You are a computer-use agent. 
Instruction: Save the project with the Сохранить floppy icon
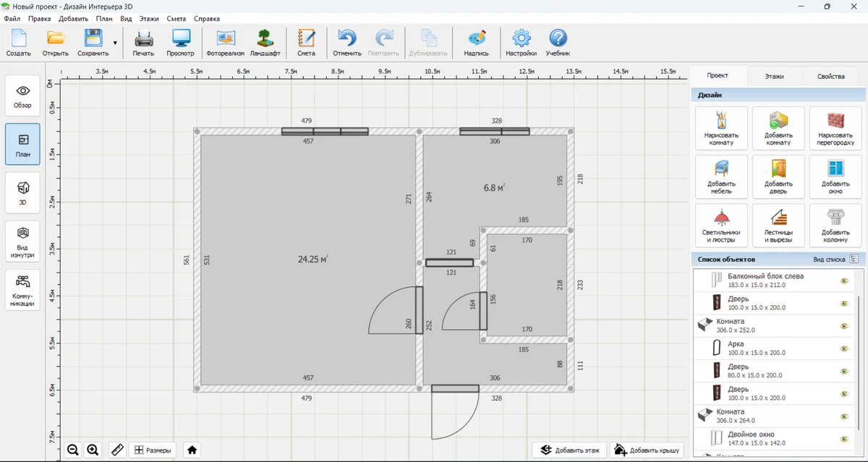click(93, 43)
